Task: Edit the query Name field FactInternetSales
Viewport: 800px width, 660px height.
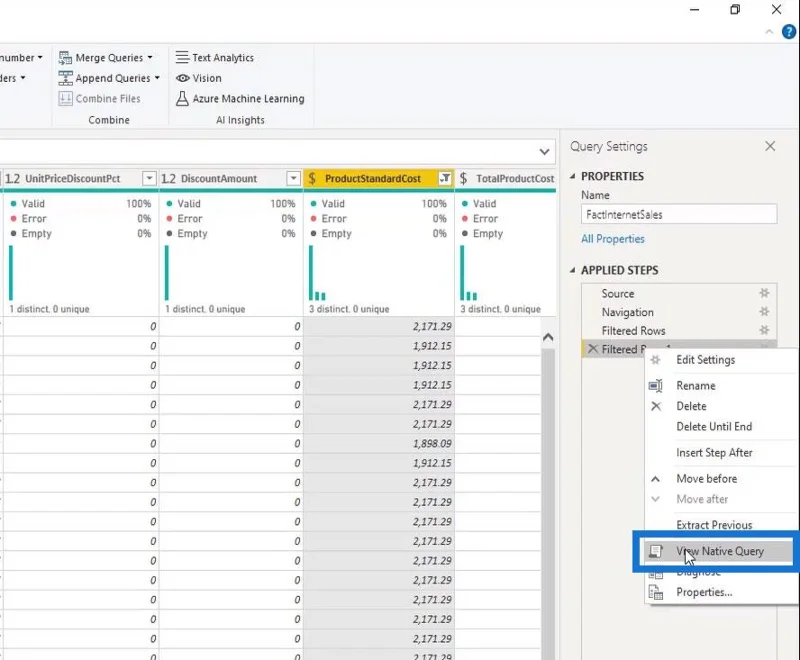Action: (679, 214)
